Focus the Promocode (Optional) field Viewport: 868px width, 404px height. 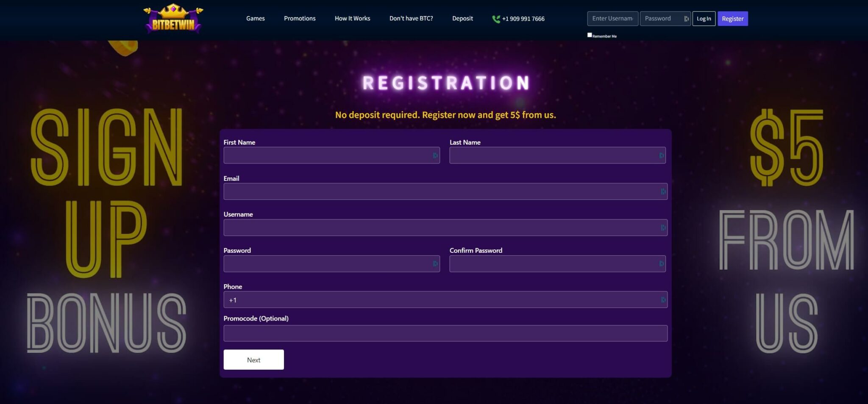click(x=445, y=333)
